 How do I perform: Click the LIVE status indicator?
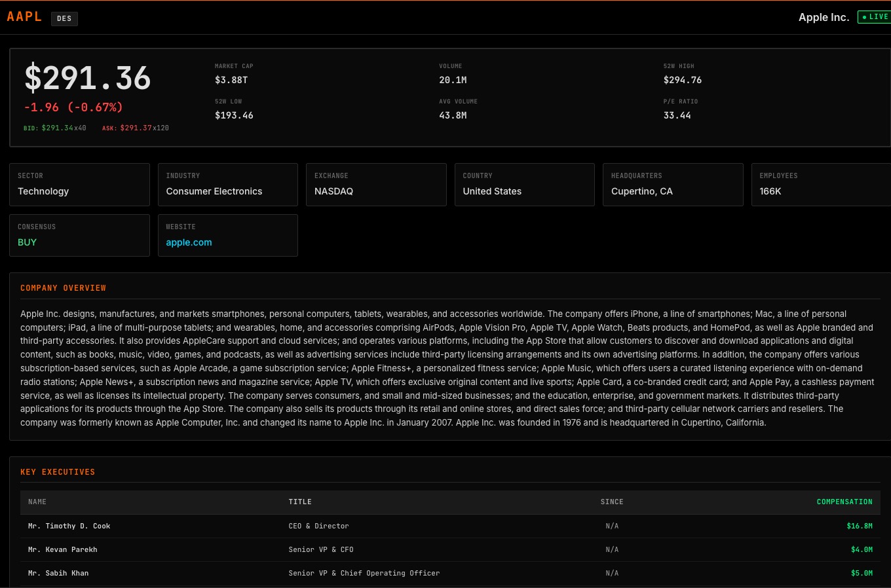click(875, 17)
